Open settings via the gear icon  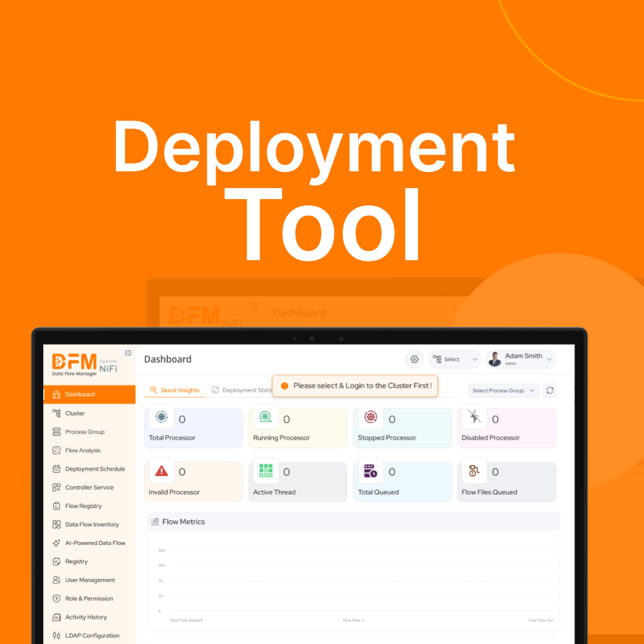(x=414, y=359)
